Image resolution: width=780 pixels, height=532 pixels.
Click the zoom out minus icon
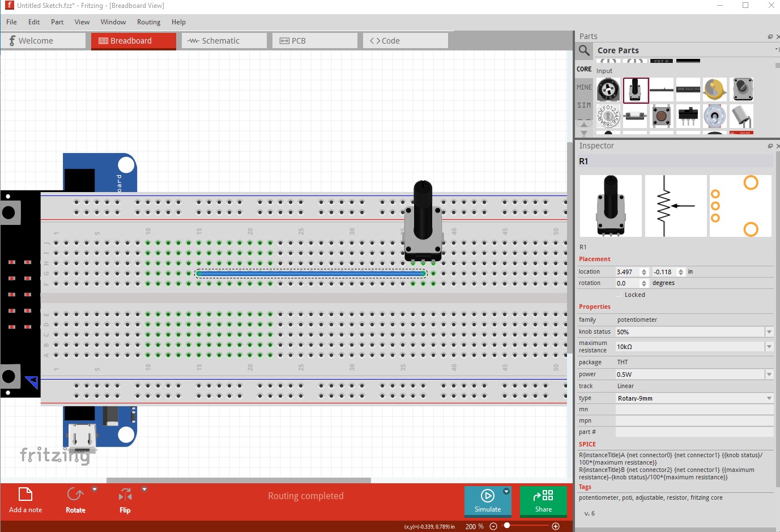pos(493,526)
